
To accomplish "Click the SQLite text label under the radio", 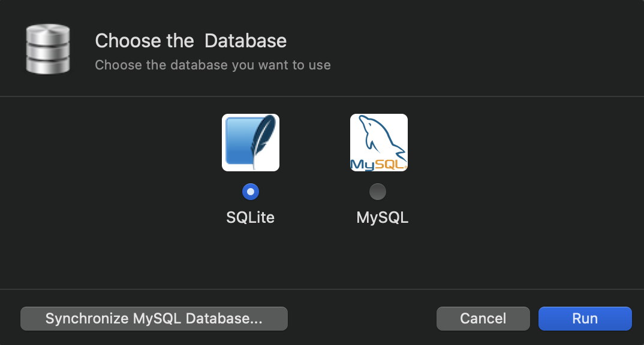I will [251, 217].
